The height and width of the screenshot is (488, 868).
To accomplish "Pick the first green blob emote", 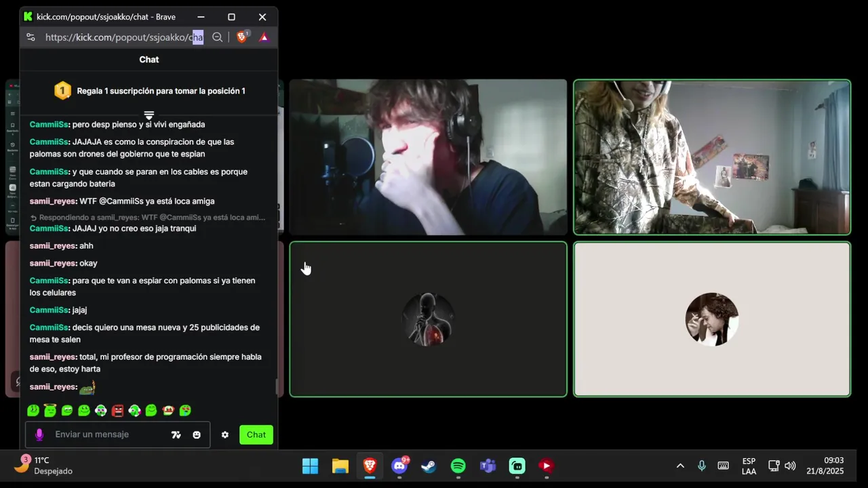I will pyautogui.click(x=33, y=410).
